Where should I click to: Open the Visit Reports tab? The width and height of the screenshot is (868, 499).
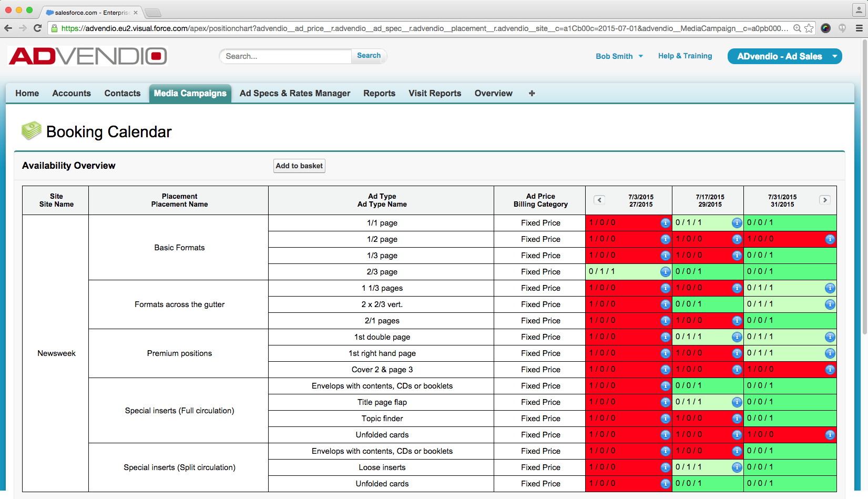point(434,93)
